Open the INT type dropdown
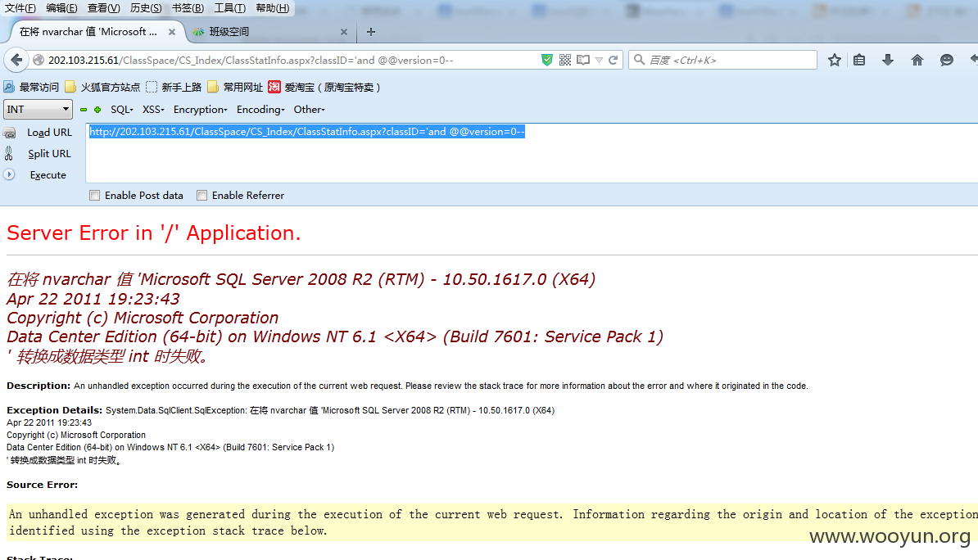Image resolution: width=978 pixels, height=560 pixels. point(38,109)
